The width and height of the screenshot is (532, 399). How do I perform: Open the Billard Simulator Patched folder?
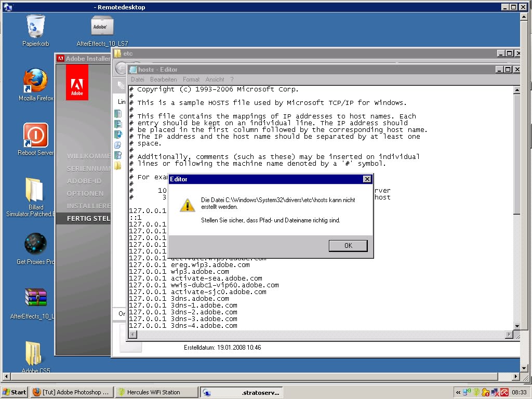click(35, 190)
